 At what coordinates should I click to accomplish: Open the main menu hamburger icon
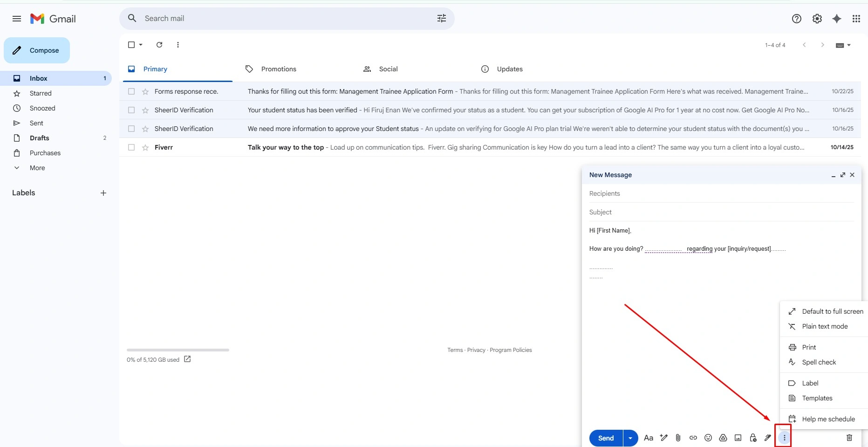point(17,19)
